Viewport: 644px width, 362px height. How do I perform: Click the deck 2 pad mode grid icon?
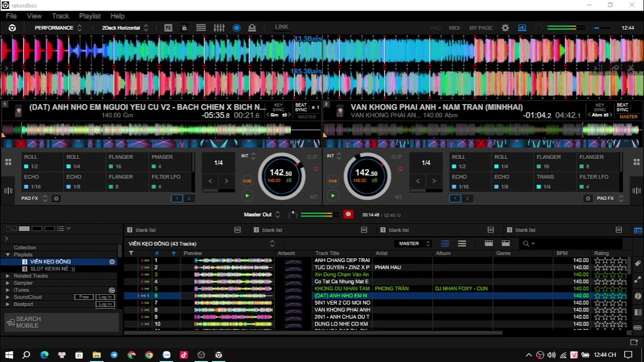636,162
